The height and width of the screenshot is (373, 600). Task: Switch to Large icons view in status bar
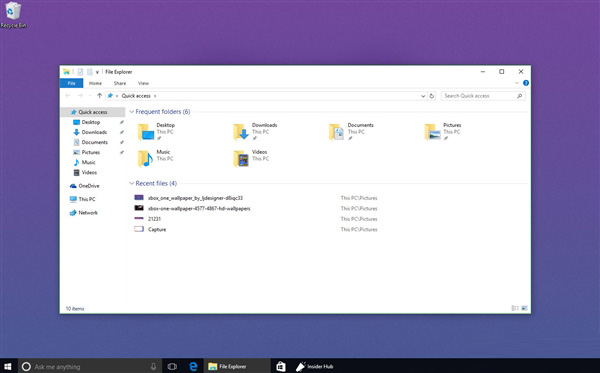pyautogui.click(x=524, y=308)
